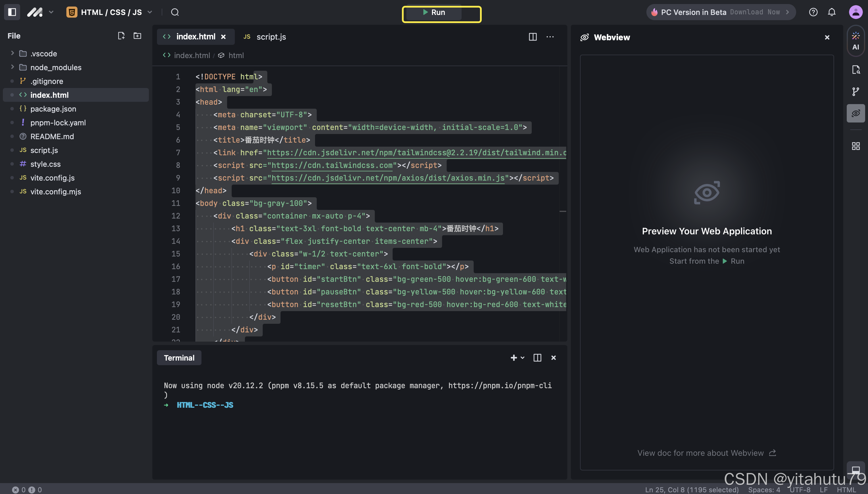Open the extensions grid icon in right sidebar
The width and height of the screenshot is (868, 494).
pyautogui.click(x=855, y=146)
